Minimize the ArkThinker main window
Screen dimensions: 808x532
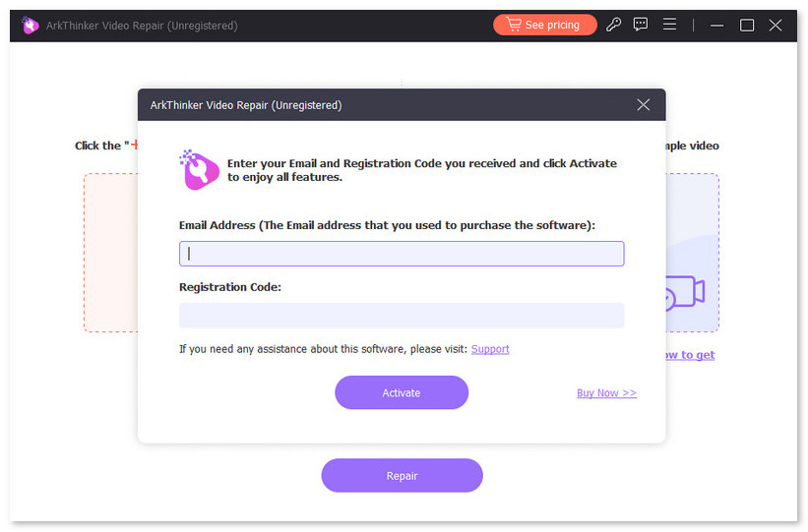716,26
